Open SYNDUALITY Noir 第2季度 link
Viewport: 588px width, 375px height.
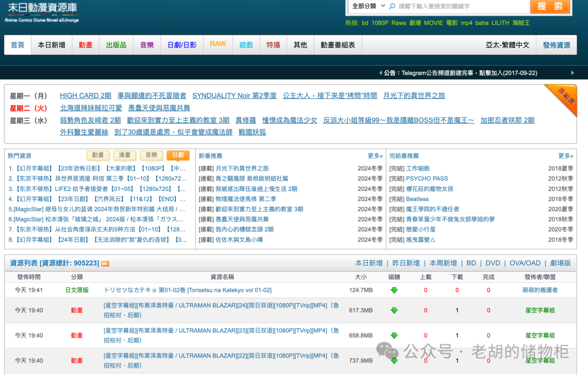(x=234, y=96)
